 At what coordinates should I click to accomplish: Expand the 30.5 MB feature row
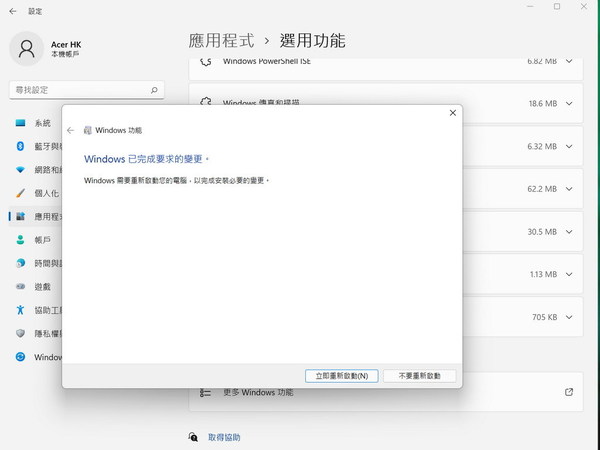569,232
